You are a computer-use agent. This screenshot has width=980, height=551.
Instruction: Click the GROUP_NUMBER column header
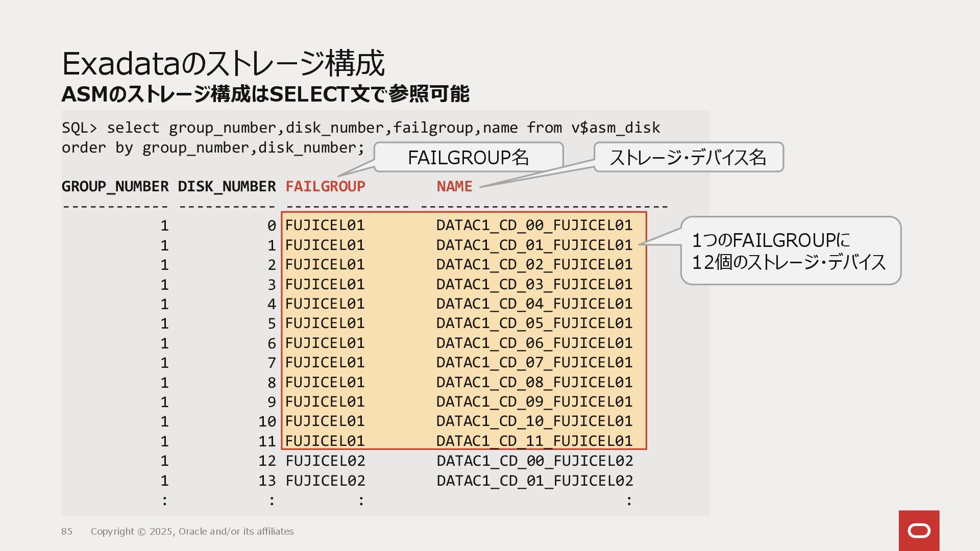point(115,187)
